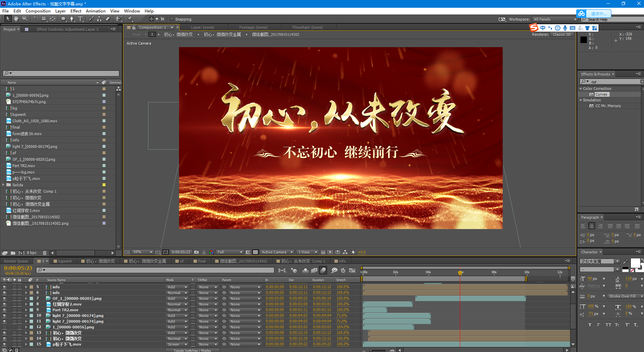This screenshot has height=352, width=644.
Task: Toggle the Draft 3D timeline button
Action: pos(294,270)
